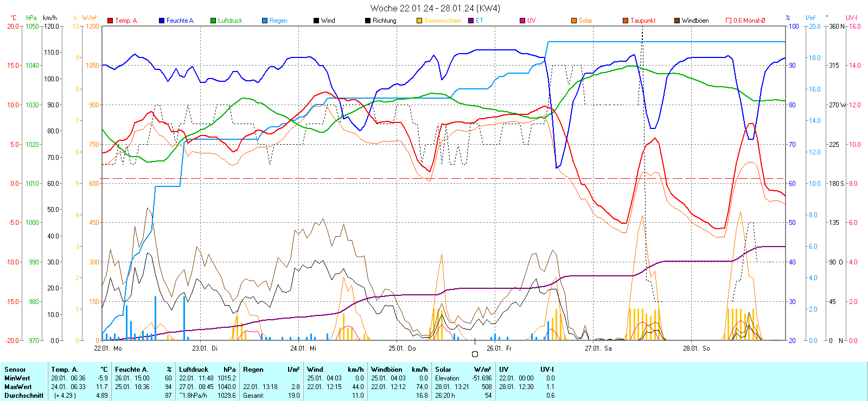Click the yellow Sonnenschein legend swatch
The height and width of the screenshot is (401, 868).
tap(419, 21)
